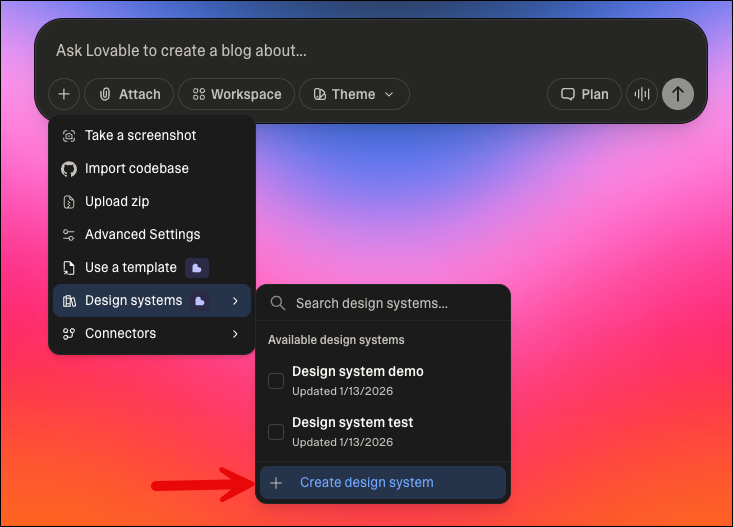
Task: Click the GitHub icon beside Import codebase
Action: click(69, 169)
